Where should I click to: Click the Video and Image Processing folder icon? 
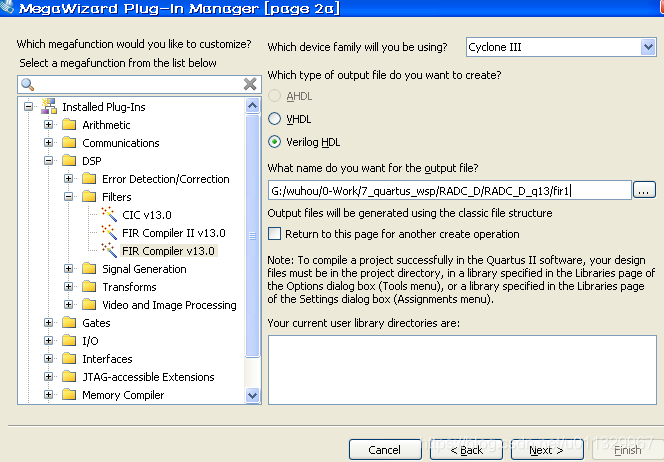click(89, 304)
